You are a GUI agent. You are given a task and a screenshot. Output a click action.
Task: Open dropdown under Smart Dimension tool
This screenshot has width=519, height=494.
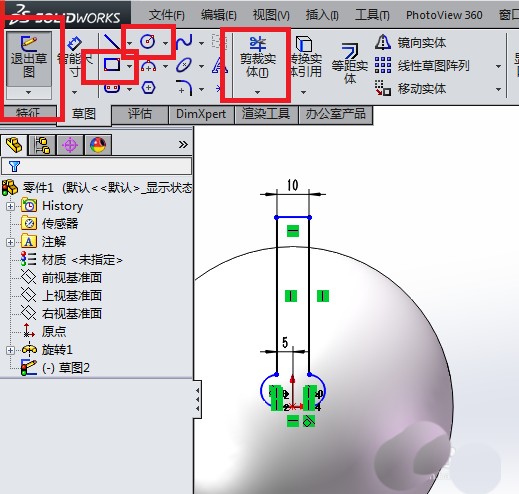(x=74, y=92)
